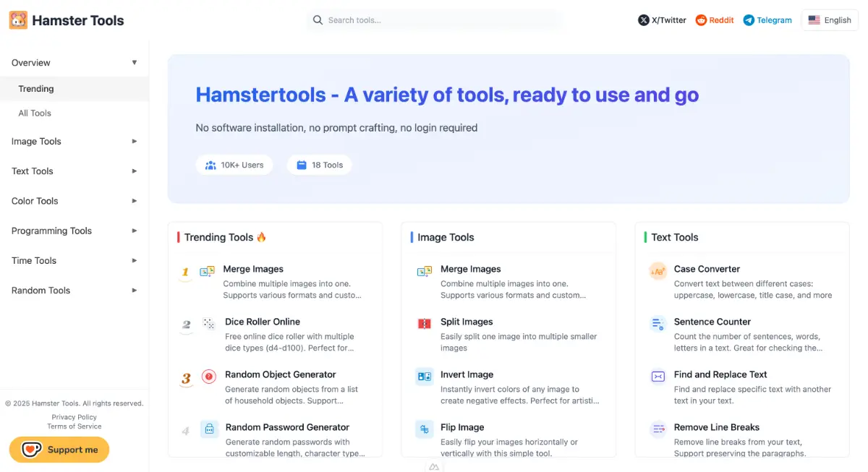
Task: Expand the Programming Tools category
Action: coord(72,231)
